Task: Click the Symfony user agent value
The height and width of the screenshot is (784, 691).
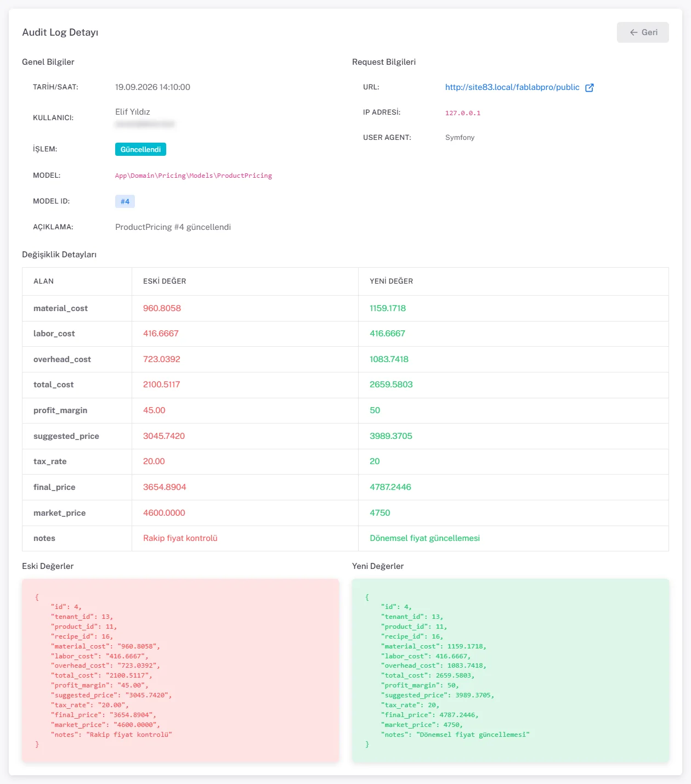Action: pyautogui.click(x=460, y=138)
